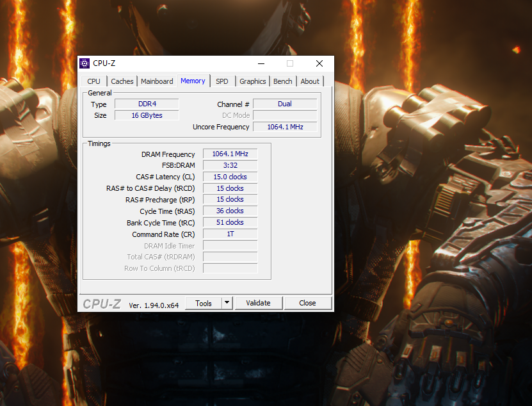Open the Graphics tab

point(252,81)
